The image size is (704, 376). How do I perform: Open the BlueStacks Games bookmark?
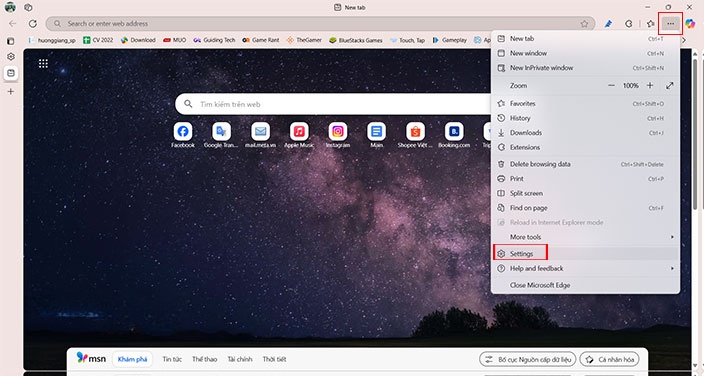[356, 40]
